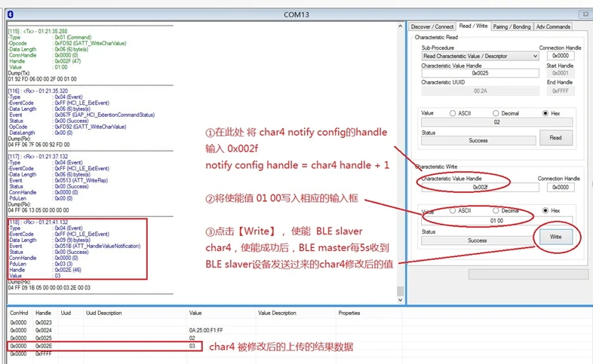593x364 pixels.
Task: Click the GAP_HCI_ExtentionCommandStatus event line
Action: click(81, 115)
